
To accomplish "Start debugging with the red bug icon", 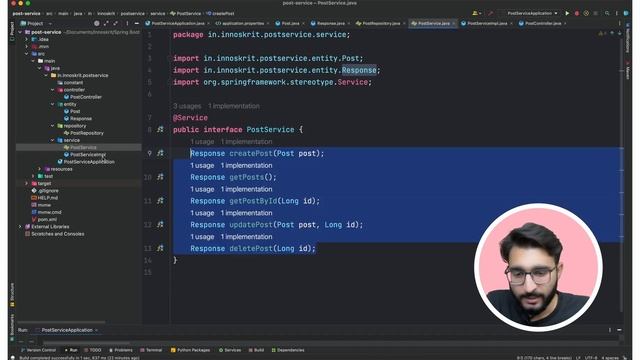I will pyautogui.click(x=577, y=13).
